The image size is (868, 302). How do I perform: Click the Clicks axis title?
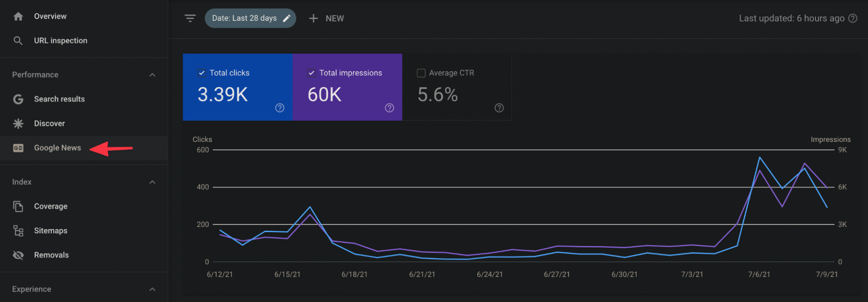[x=202, y=140]
